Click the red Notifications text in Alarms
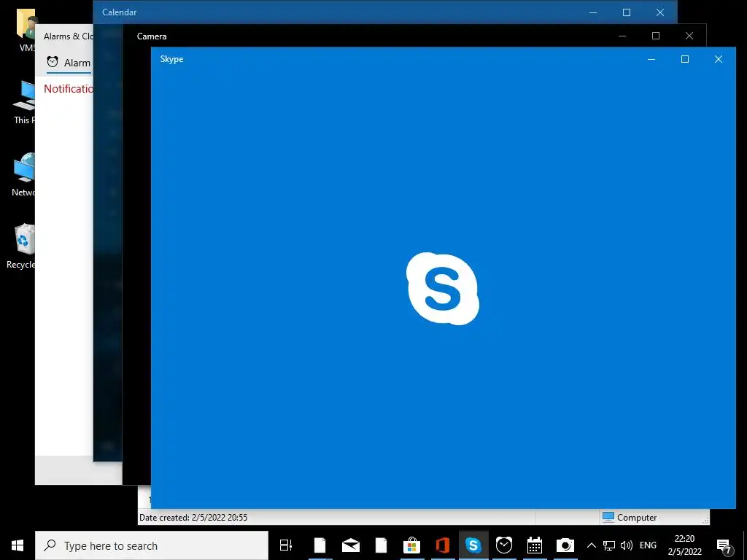The image size is (747, 560). pos(69,88)
